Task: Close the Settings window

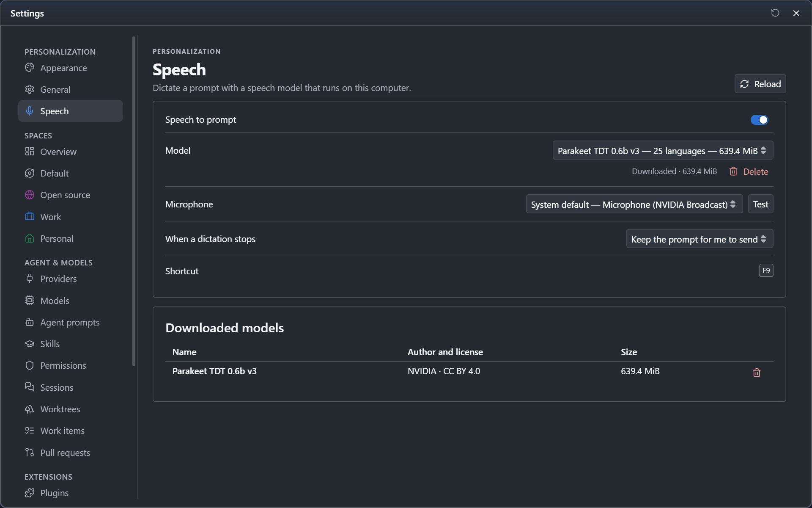Action: click(796, 13)
